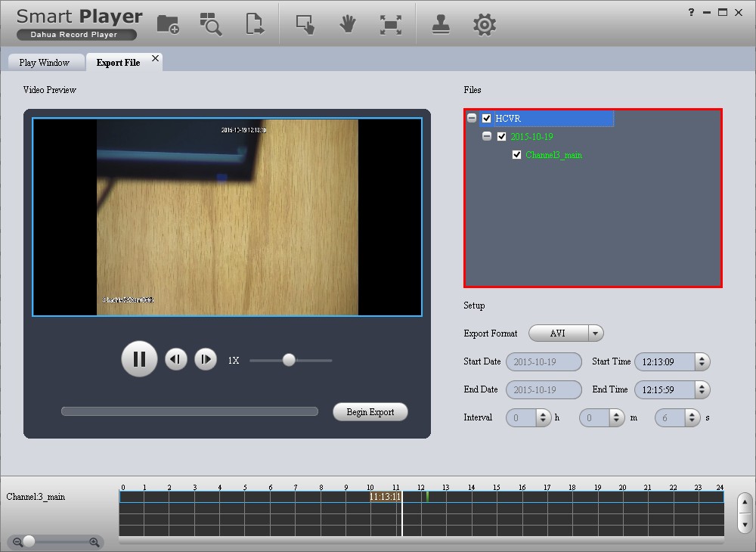Close the Export File tab
Image resolution: width=756 pixels, height=552 pixels.
[x=155, y=58]
